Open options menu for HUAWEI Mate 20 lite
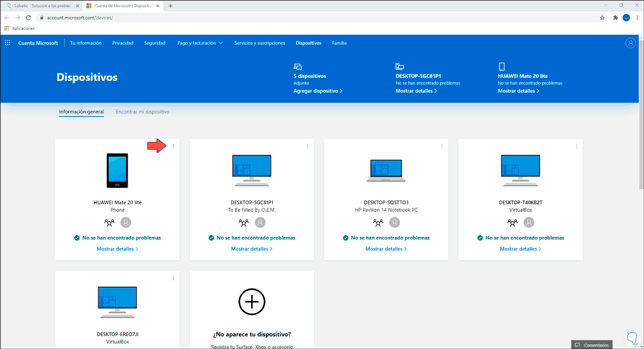Image resolution: width=644 pixels, height=349 pixels. pos(173,146)
